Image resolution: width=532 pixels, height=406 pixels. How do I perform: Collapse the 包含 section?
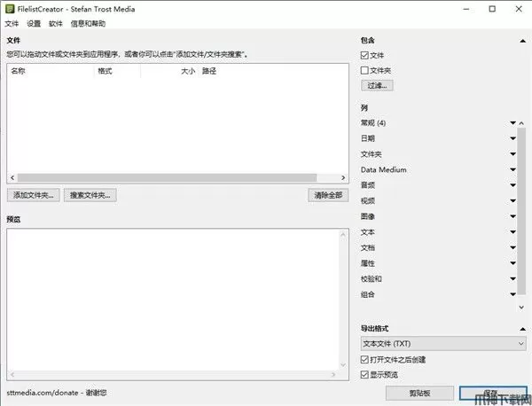(522, 41)
